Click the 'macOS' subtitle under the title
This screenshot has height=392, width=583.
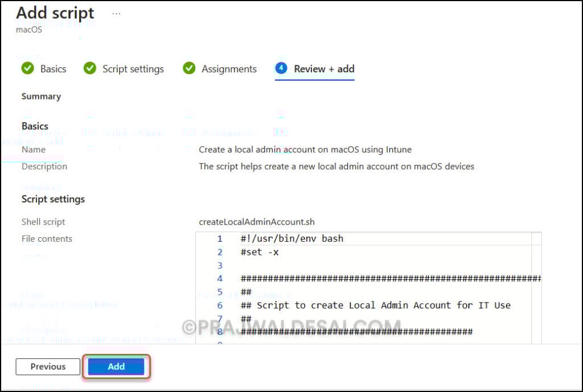click(x=29, y=30)
